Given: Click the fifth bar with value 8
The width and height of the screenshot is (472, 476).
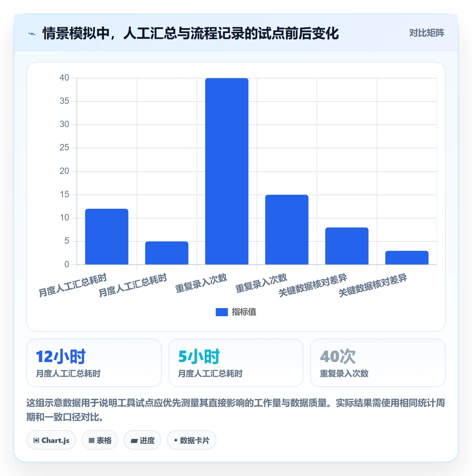Looking at the screenshot, I should point(347,246).
